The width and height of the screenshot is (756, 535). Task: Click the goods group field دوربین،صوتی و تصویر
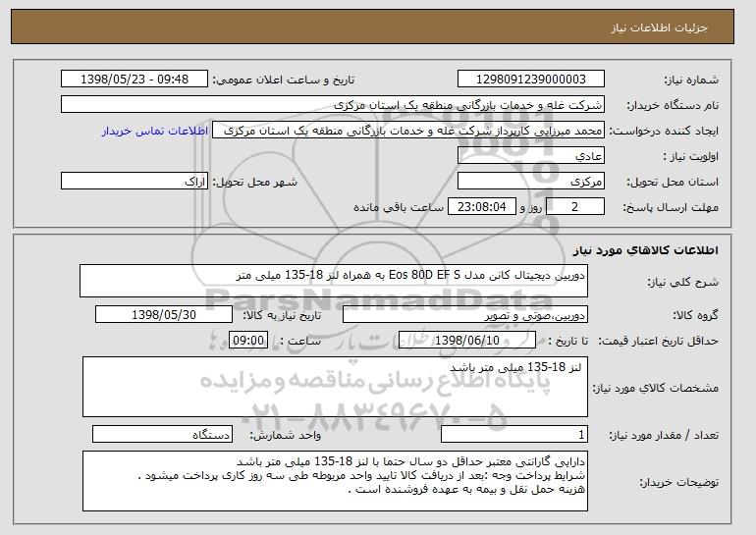465,315
